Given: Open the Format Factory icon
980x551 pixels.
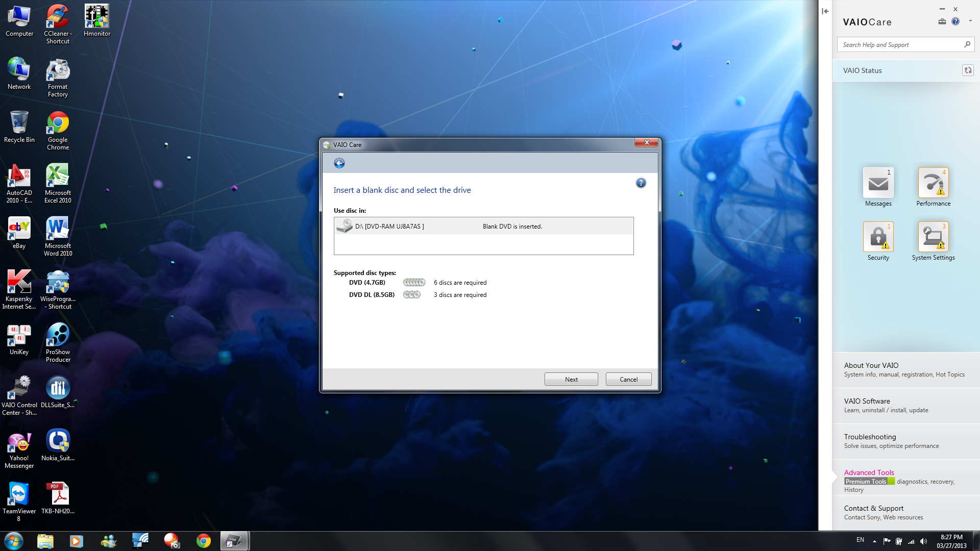Looking at the screenshot, I should 58,78.
